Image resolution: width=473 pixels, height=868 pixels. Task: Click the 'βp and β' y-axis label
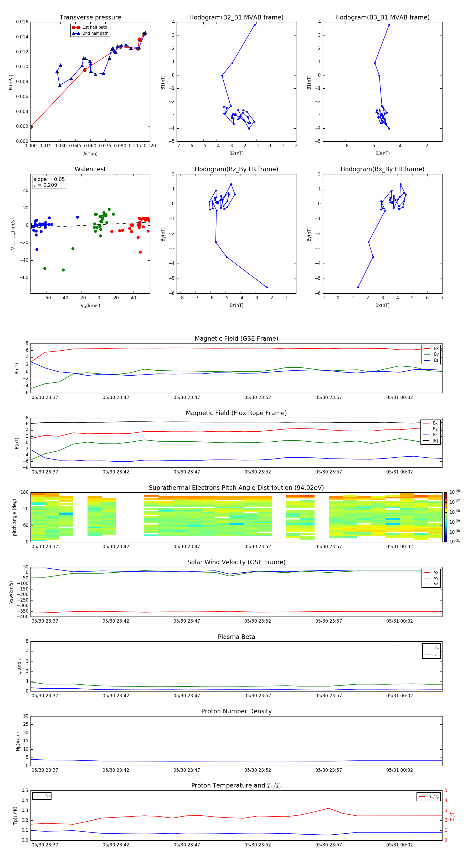[x=19, y=666]
